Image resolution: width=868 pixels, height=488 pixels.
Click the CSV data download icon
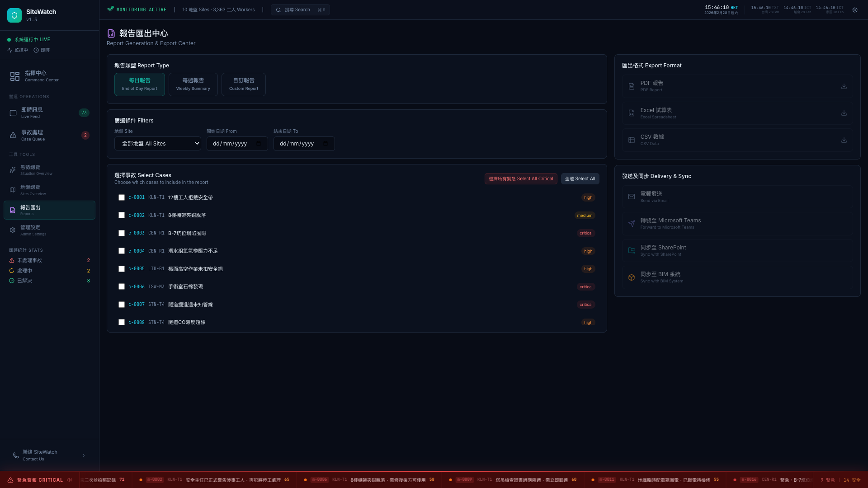pyautogui.click(x=844, y=140)
